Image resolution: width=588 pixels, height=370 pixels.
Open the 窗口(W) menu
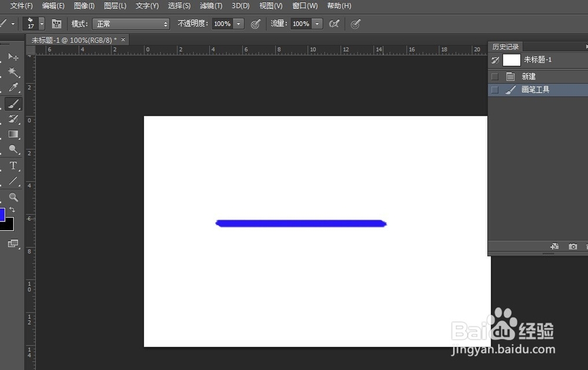pyautogui.click(x=305, y=6)
